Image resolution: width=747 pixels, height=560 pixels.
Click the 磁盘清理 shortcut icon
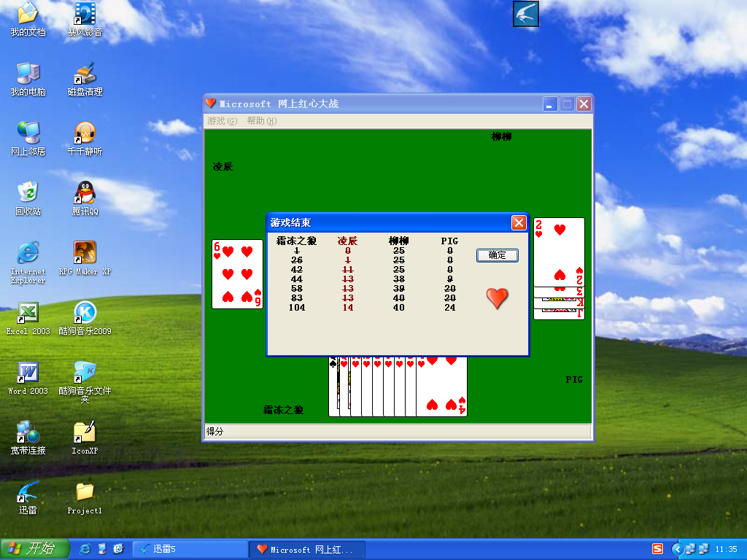tap(85, 79)
